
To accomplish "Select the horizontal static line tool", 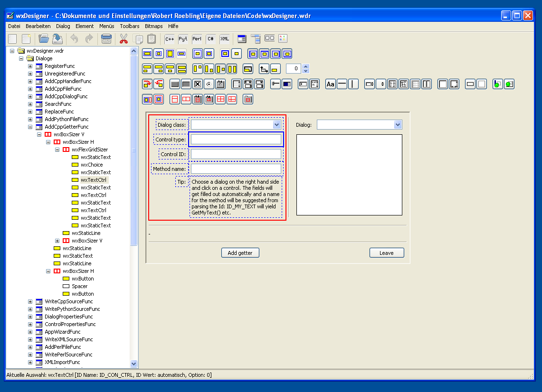I will (x=342, y=84).
